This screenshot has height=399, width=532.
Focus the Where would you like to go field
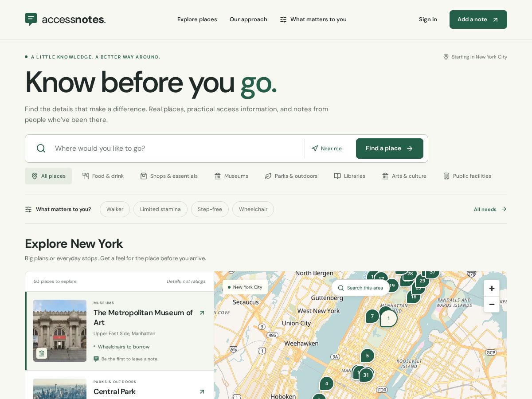(177, 149)
